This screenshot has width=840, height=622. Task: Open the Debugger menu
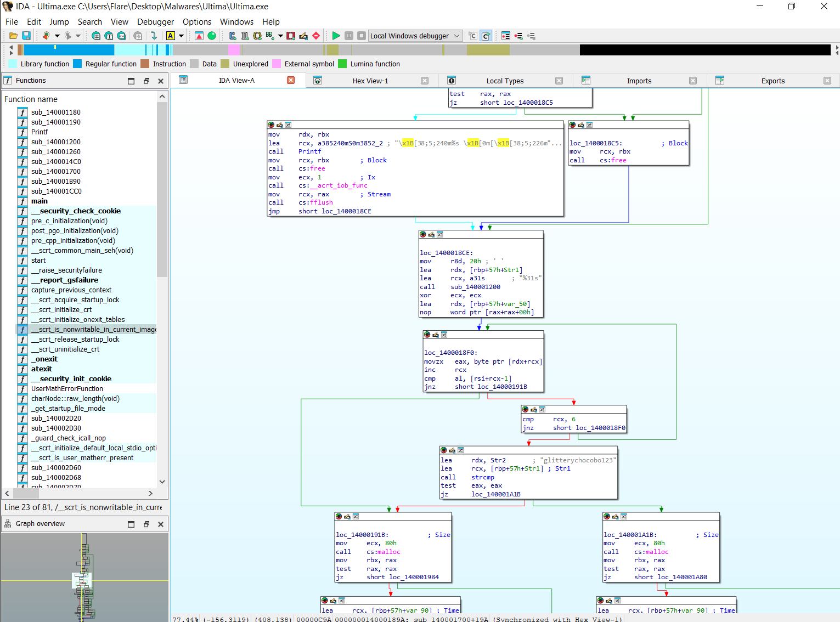click(155, 22)
